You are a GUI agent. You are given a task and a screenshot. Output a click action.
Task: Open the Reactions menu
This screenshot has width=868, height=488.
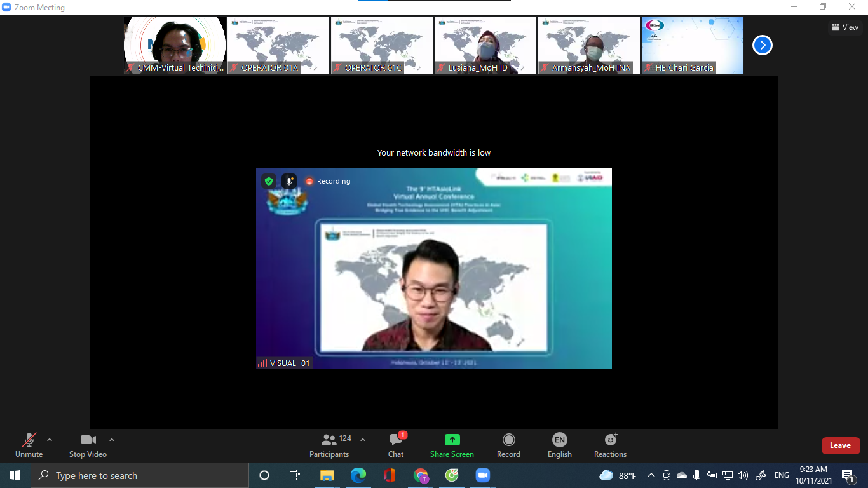610,445
